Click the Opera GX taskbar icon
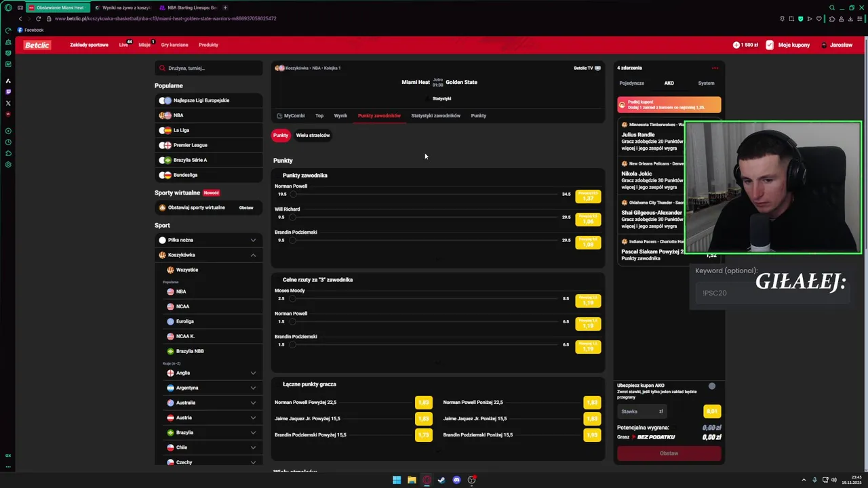The width and height of the screenshot is (868, 488). click(427, 480)
